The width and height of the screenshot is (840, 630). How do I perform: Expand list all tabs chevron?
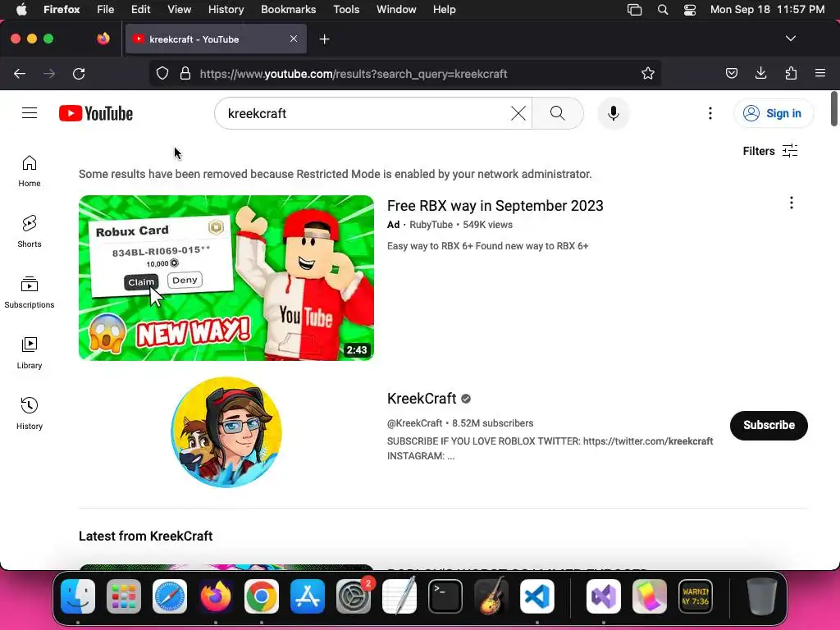tap(791, 39)
